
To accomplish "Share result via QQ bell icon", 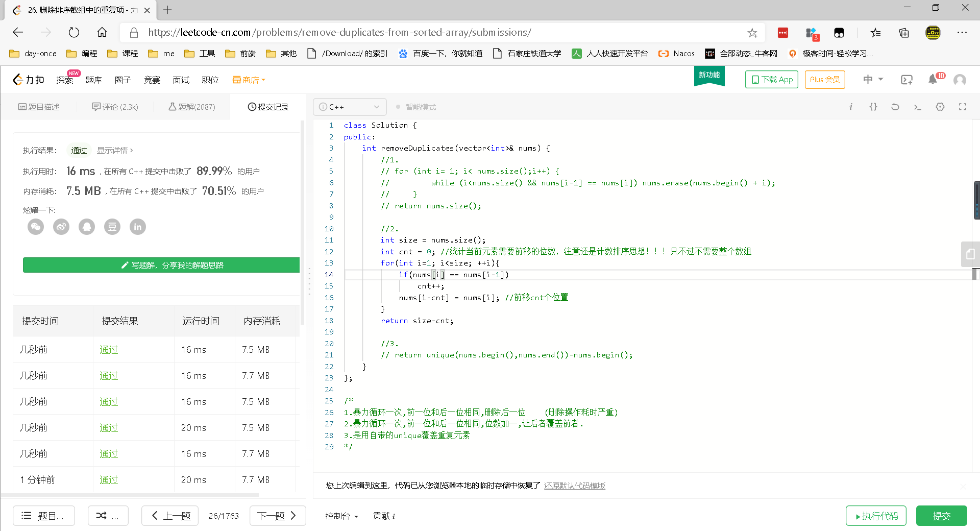I will pos(87,227).
